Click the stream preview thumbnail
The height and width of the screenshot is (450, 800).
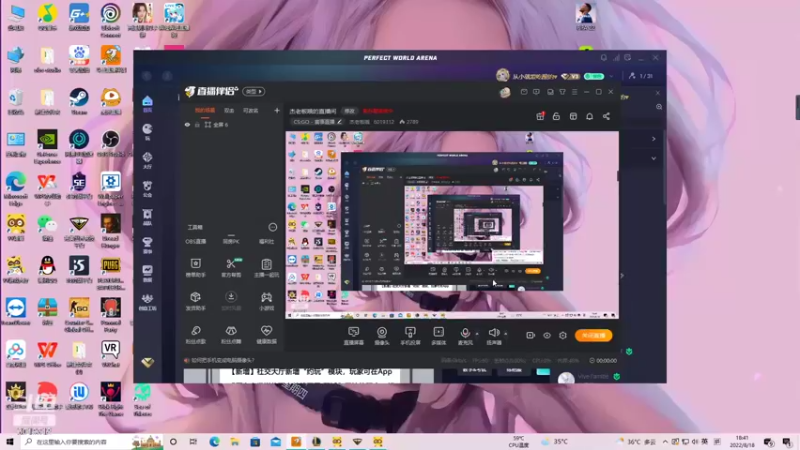pyautogui.click(x=452, y=225)
